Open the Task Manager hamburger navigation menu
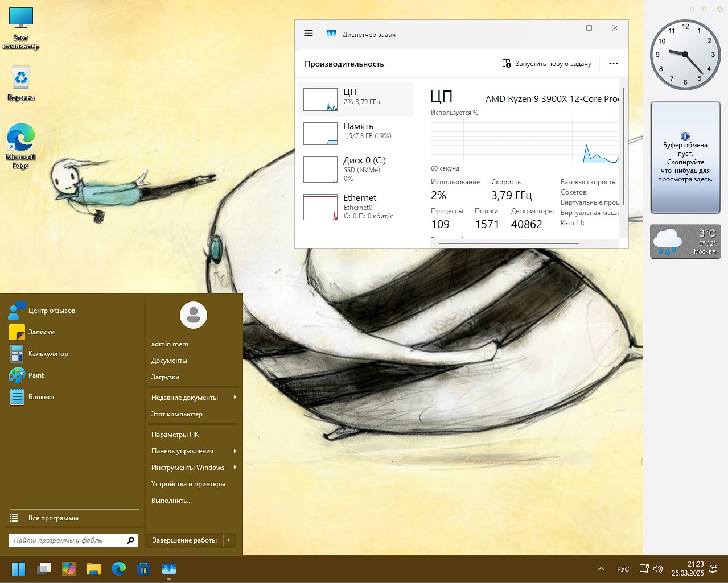 tap(309, 34)
